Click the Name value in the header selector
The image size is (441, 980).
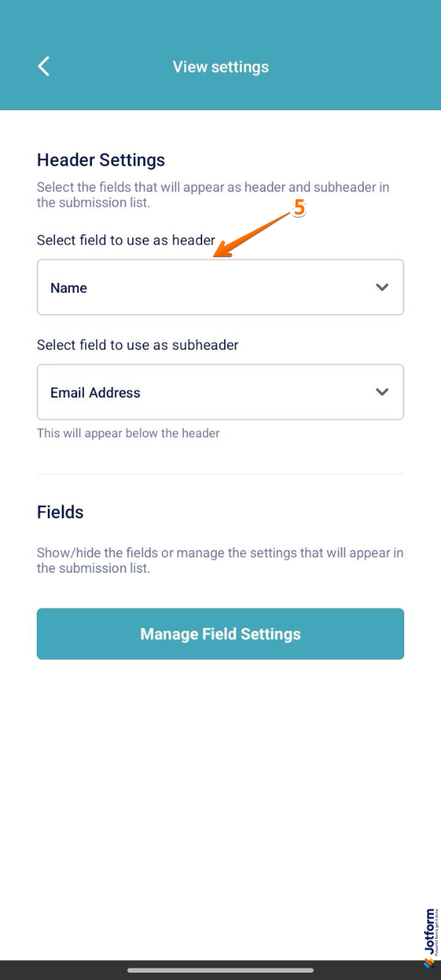pyautogui.click(x=68, y=287)
